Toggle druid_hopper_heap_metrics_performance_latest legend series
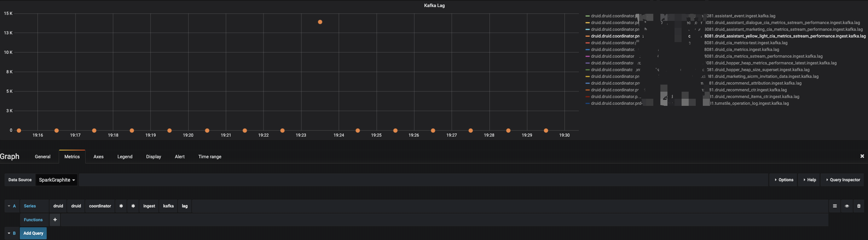 713,63
